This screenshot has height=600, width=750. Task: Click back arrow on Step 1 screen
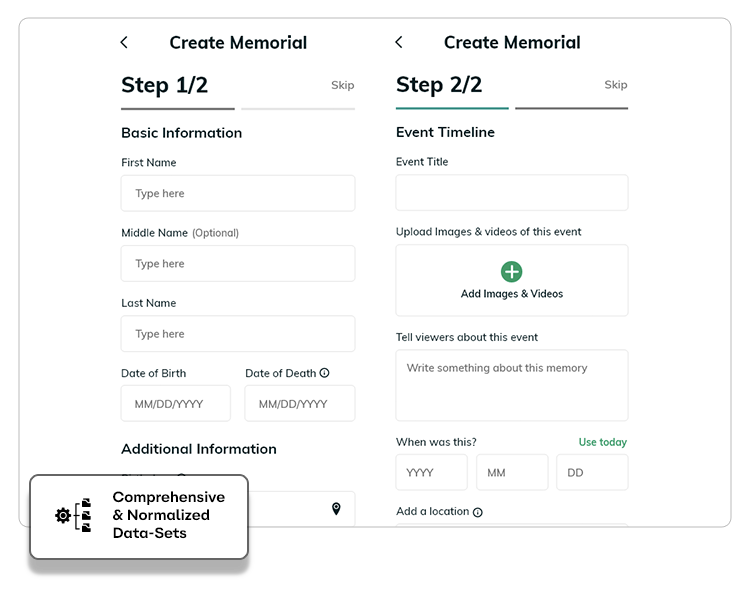tap(124, 42)
